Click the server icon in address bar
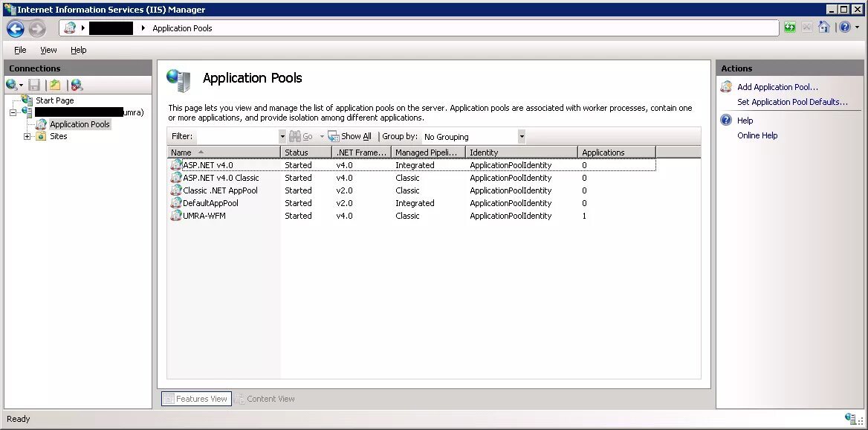 coord(70,28)
